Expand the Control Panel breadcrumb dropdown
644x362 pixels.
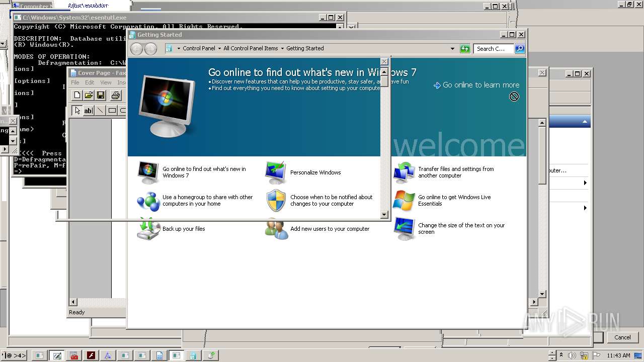[220, 49]
